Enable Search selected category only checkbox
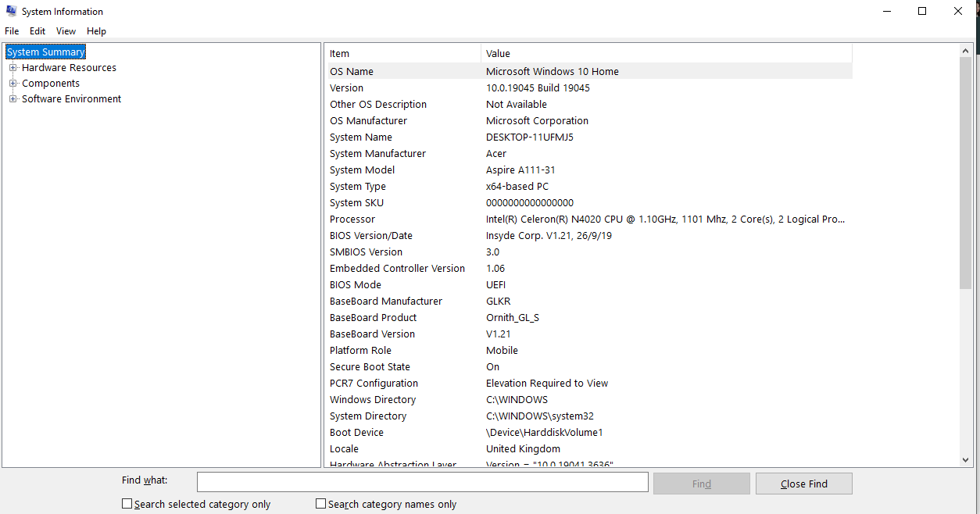The image size is (980, 514). (x=127, y=504)
